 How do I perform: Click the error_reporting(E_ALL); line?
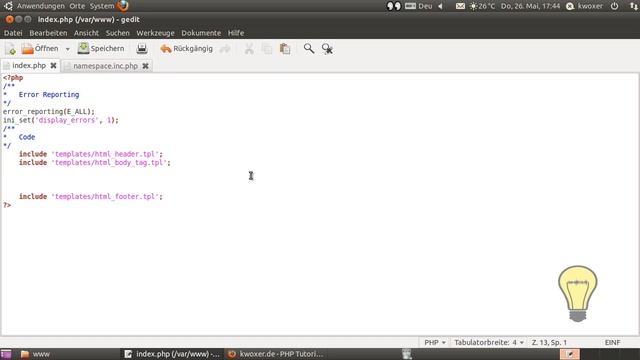click(x=49, y=111)
